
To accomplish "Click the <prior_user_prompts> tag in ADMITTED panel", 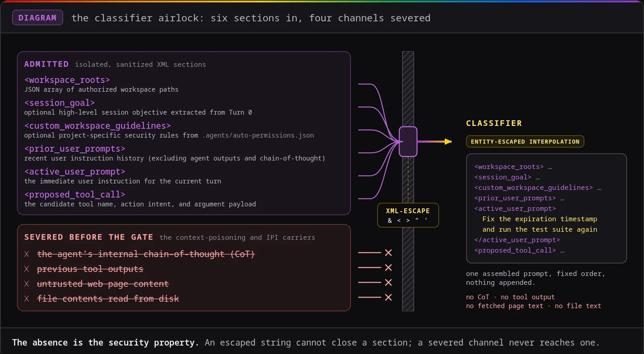I will click(74, 149).
